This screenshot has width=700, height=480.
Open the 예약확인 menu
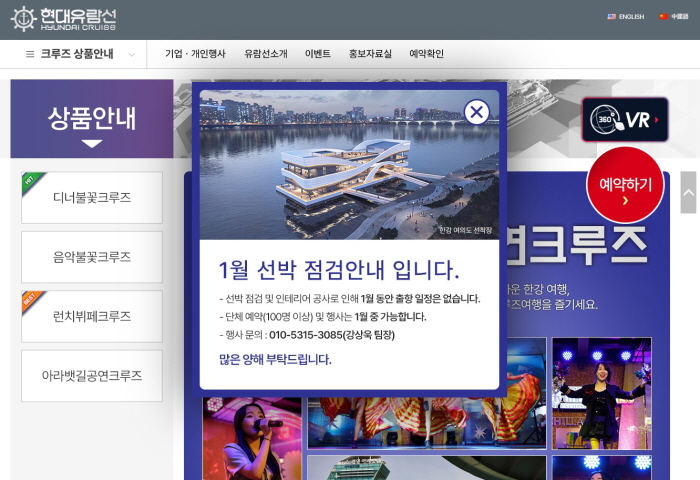[x=426, y=54]
